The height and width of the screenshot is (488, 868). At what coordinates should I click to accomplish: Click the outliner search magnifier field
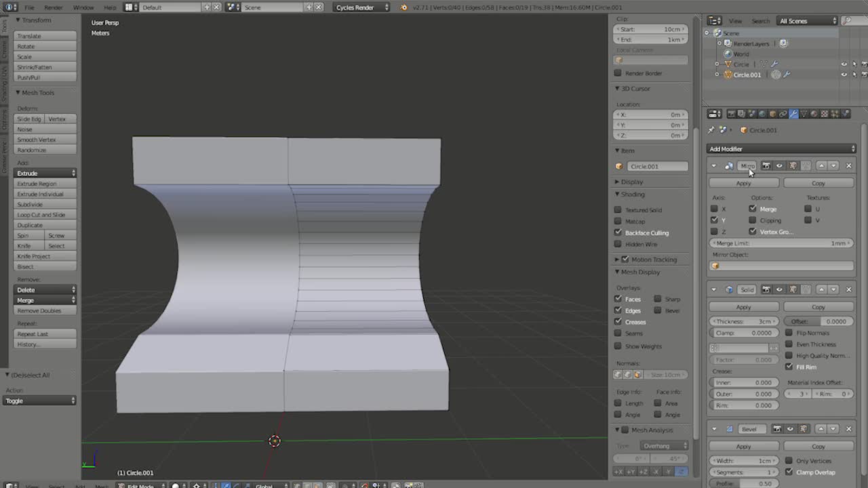point(854,21)
